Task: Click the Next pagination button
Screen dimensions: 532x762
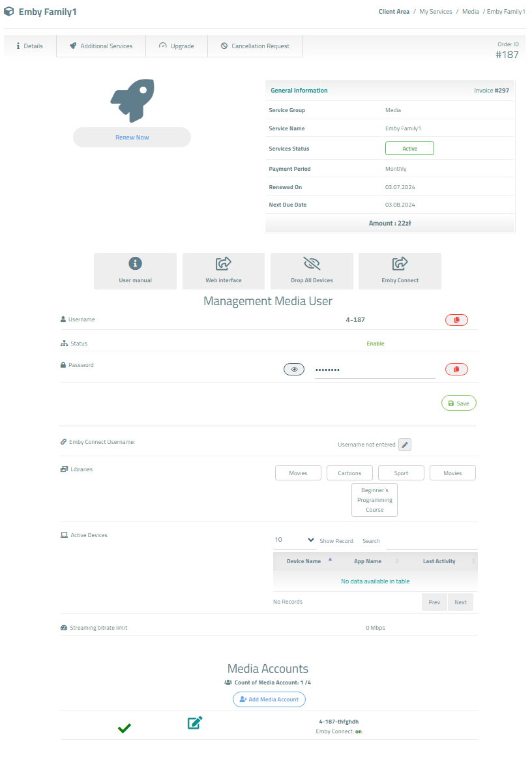Action: coord(460,602)
